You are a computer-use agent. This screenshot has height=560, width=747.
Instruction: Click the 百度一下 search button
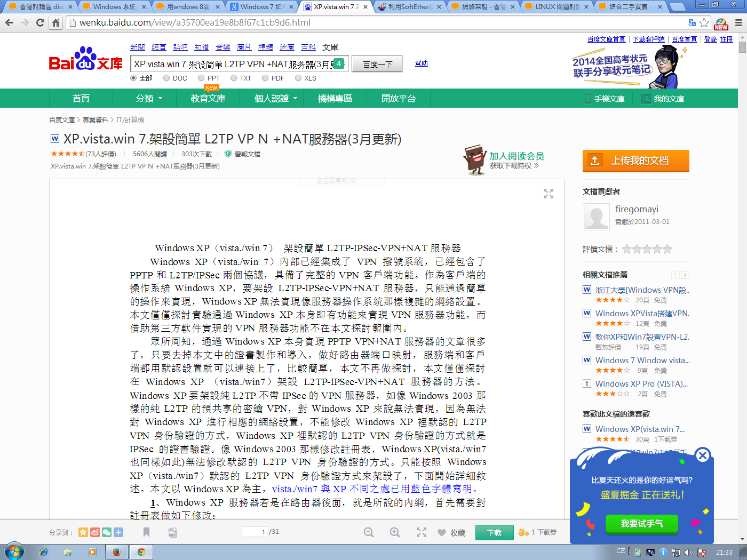pos(377,64)
